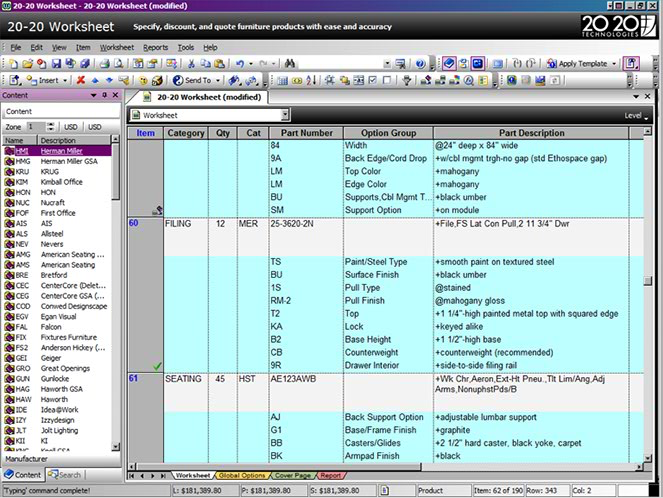Open the Insert dropdown arrow
Viewport: 663px width, 498px height.
pyautogui.click(x=65, y=80)
